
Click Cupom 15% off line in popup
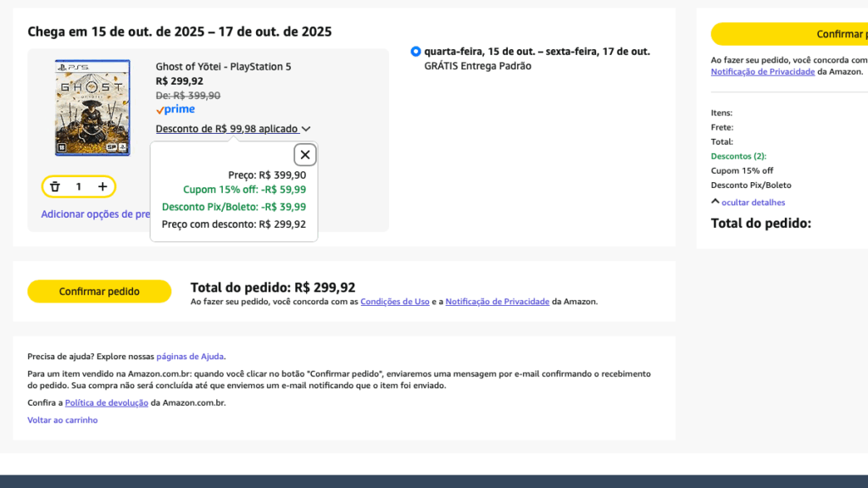(244, 190)
